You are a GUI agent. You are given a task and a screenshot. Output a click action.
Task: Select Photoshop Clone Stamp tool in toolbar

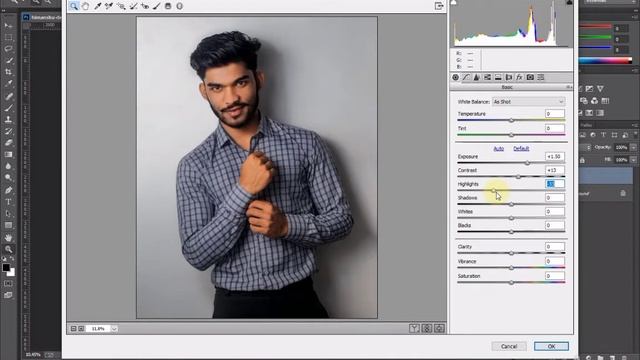tap(8, 119)
